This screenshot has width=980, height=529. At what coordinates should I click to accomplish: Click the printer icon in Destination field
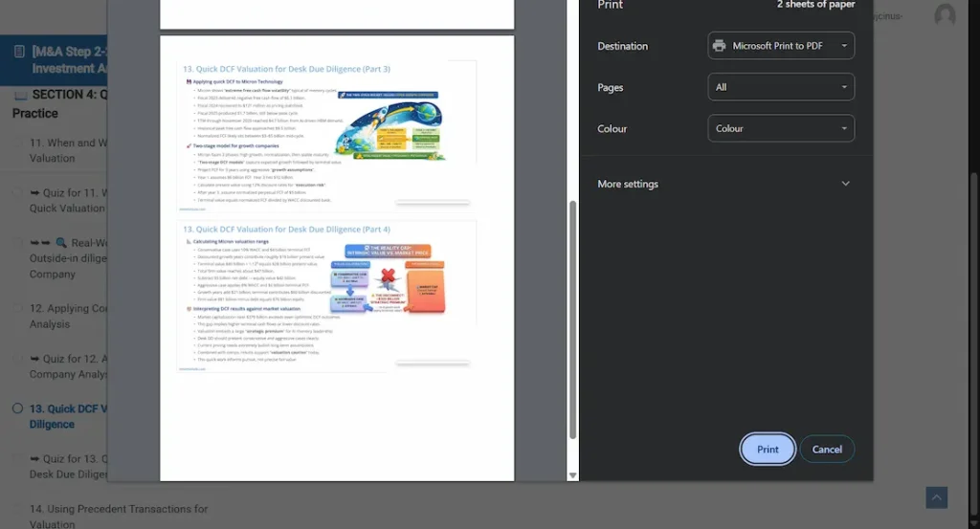click(719, 46)
